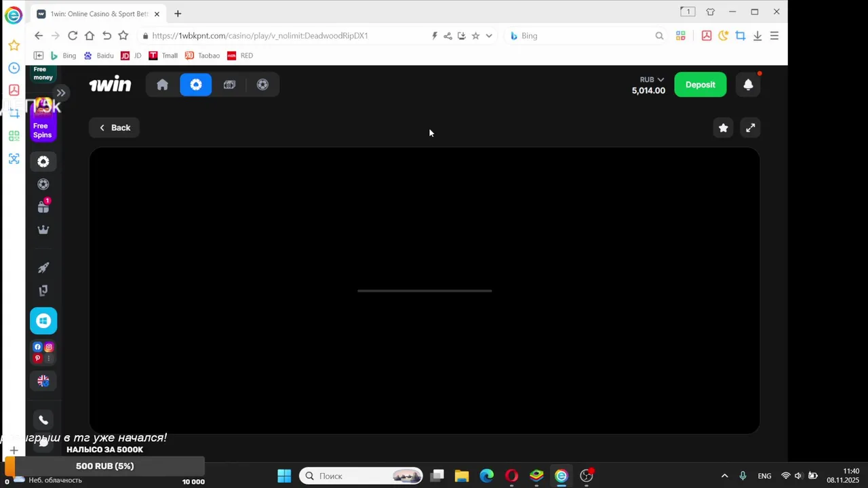Open the social networks icon group
The image size is (868, 488).
coord(43,352)
